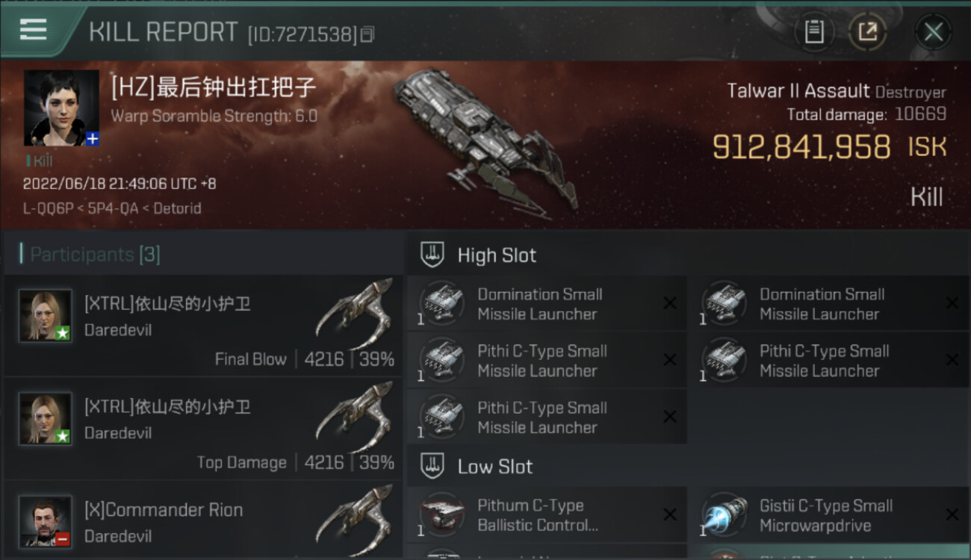
Task: Open the victim pilot portrait
Action: 61,108
